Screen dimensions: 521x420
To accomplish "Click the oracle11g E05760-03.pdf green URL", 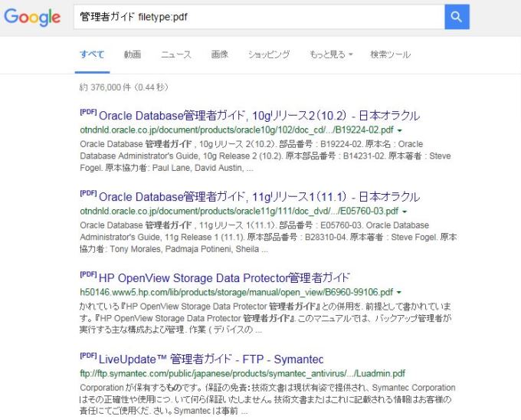I will [x=239, y=211].
